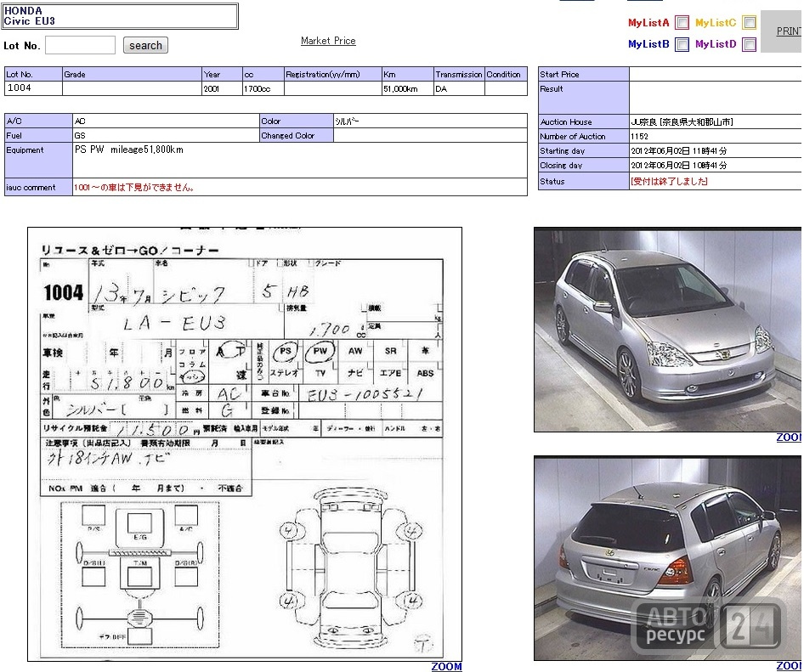Tick the MyListB checkbox

682,44
